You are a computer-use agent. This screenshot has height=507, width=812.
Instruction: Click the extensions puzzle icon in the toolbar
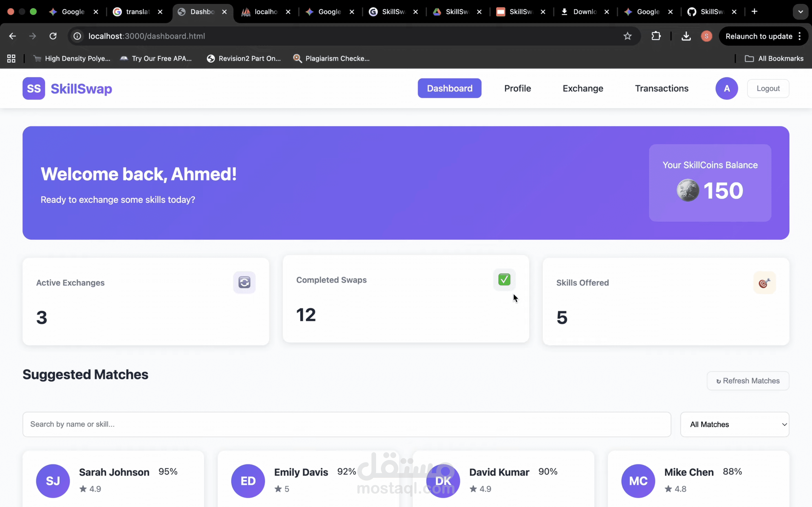point(656,36)
